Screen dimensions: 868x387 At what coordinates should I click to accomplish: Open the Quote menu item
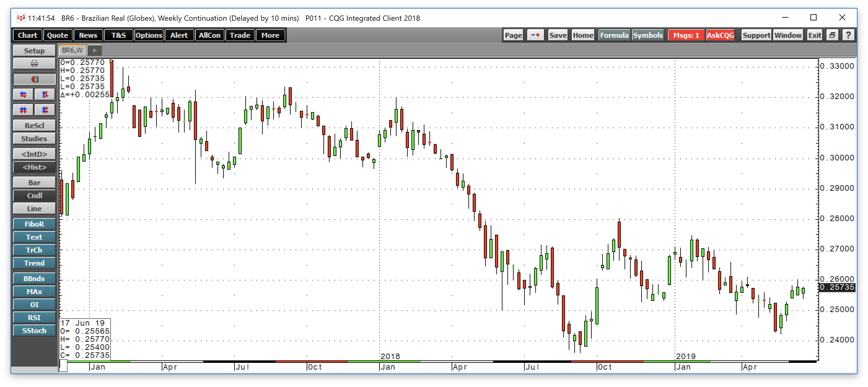point(58,35)
